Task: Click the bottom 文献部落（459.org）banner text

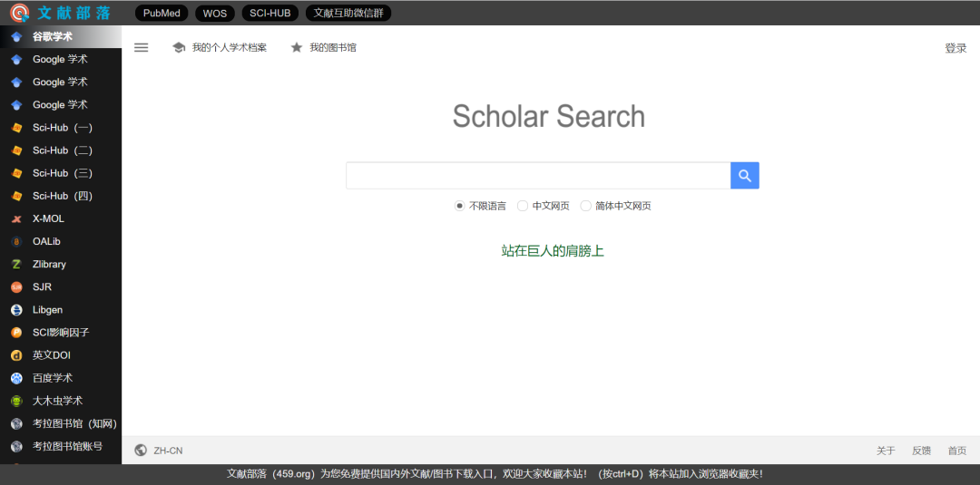Action: (x=495, y=474)
